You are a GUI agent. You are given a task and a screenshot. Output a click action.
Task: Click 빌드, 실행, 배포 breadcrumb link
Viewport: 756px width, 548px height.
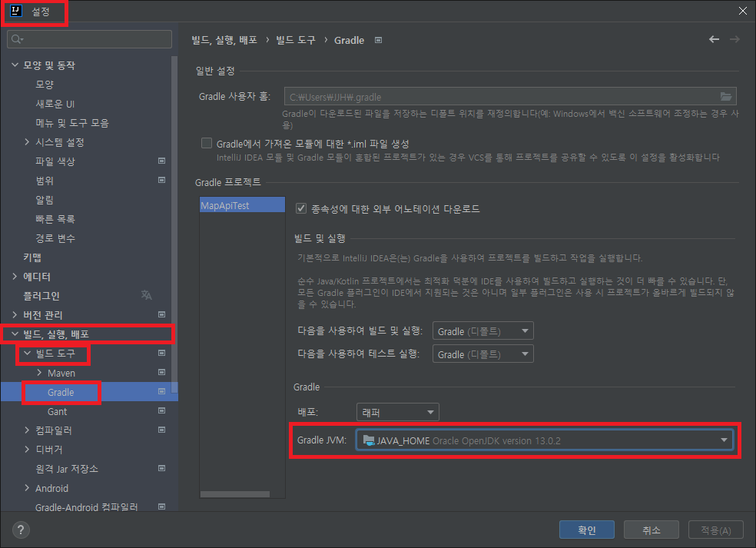coord(224,40)
